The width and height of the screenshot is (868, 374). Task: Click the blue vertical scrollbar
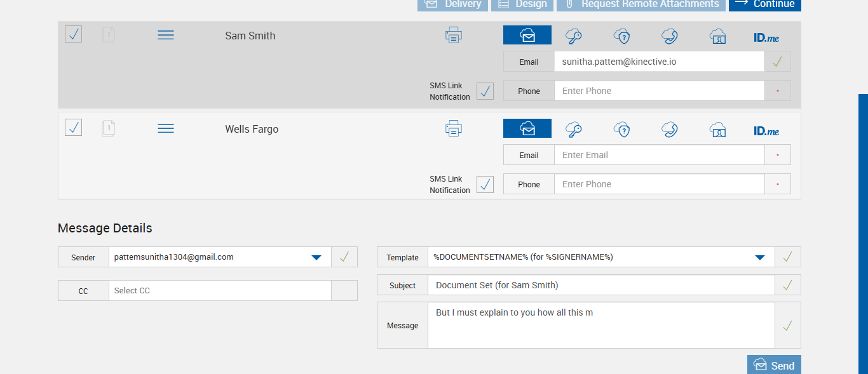(863, 234)
